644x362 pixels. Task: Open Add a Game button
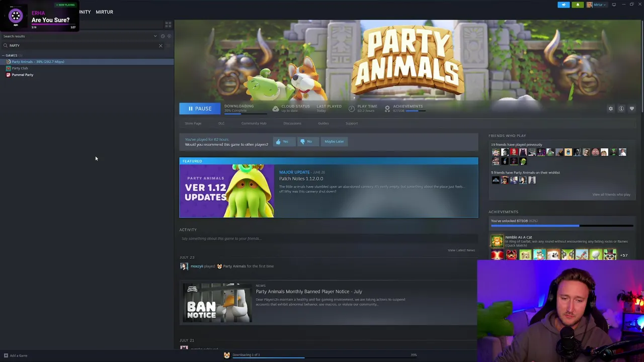(x=16, y=355)
